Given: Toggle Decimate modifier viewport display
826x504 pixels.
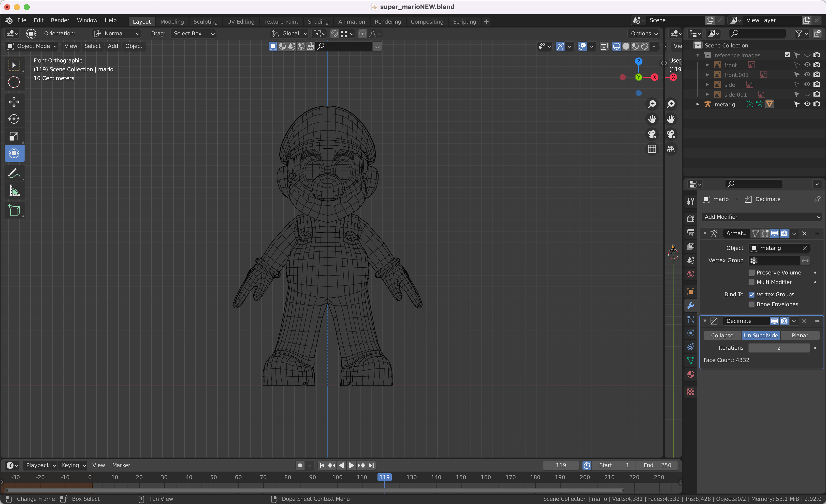Looking at the screenshot, I should click(x=774, y=321).
